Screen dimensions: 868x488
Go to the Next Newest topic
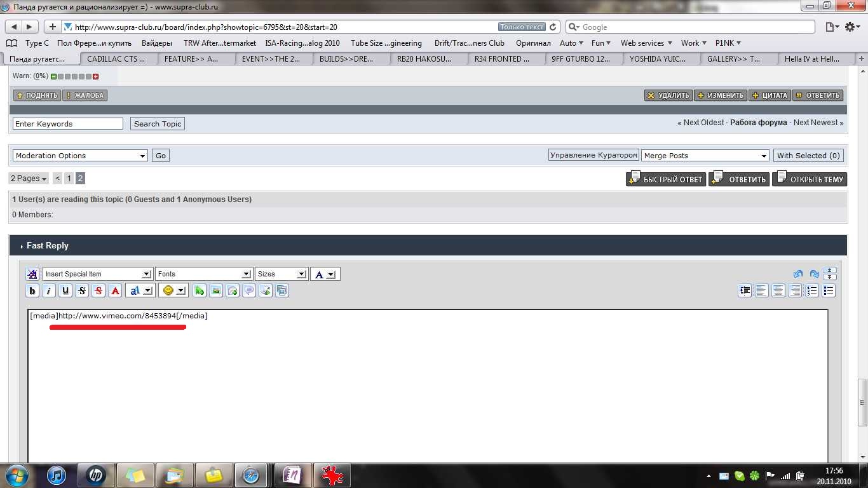point(818,123)
